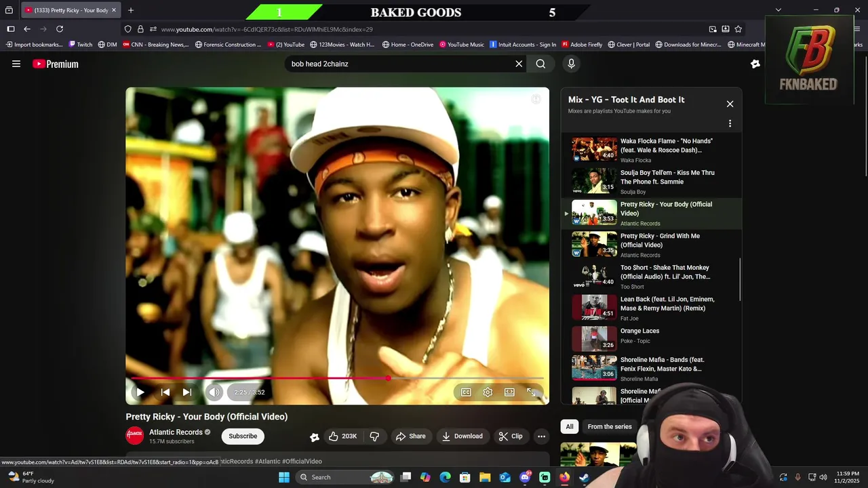Open weather widget 64°F Partly cloudy

click(x=31, y=477)
